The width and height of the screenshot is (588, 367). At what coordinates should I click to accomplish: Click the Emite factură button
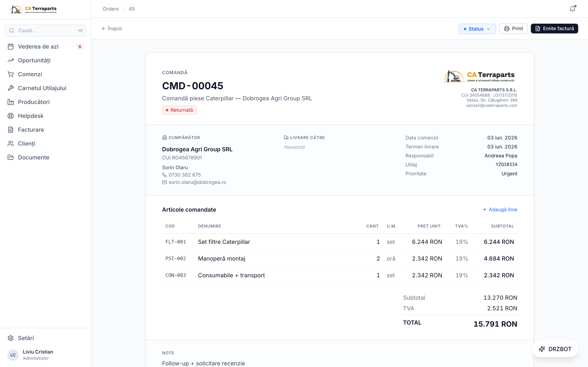554,28
